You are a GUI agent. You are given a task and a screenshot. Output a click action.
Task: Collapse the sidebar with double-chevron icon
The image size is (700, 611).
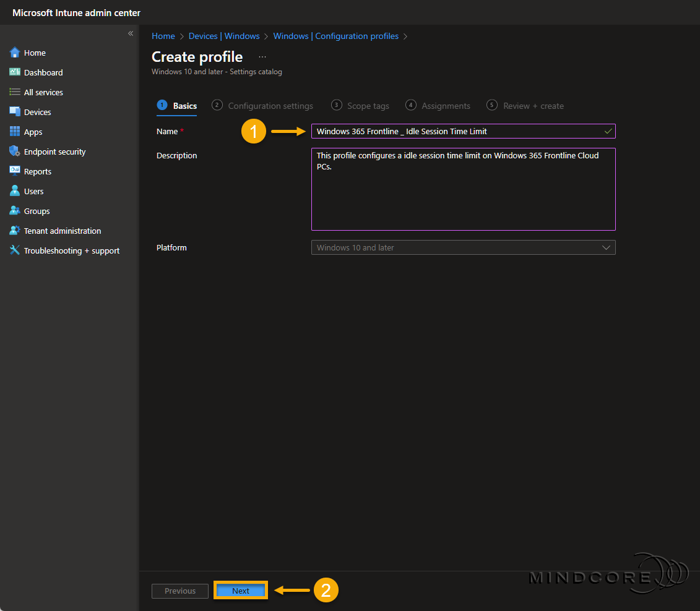coord(131,33)
